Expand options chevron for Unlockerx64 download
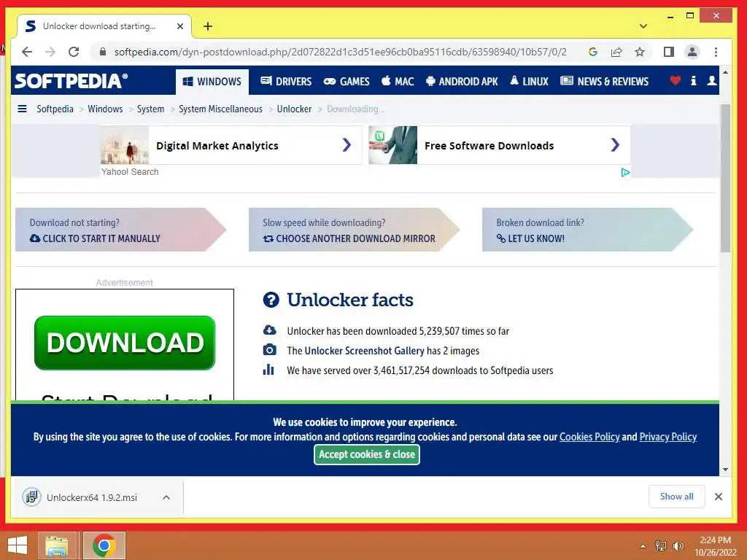The image size is (747, 560). coord(166,497)
